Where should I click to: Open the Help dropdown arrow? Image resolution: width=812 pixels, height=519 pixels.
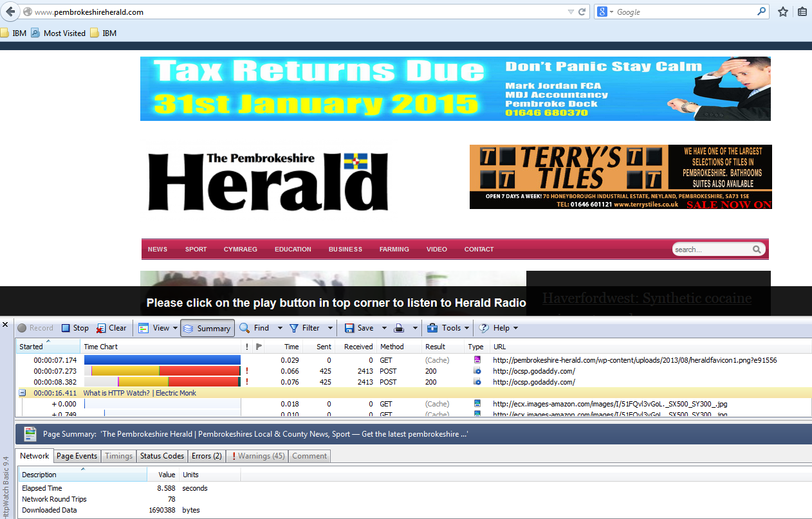coord(515,328)
